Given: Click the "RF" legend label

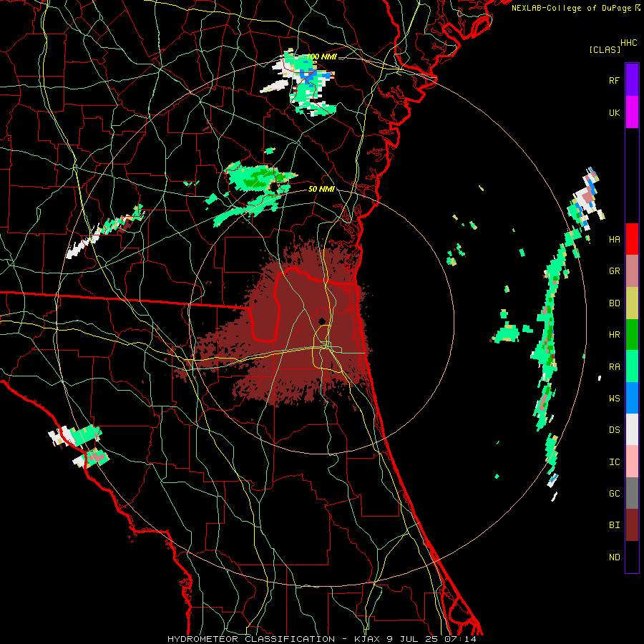Looking at the screenshot, I should (x=614, y=80).
